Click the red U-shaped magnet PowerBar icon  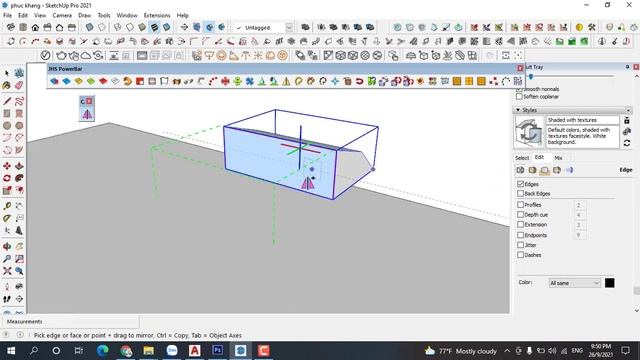[359, 81]
